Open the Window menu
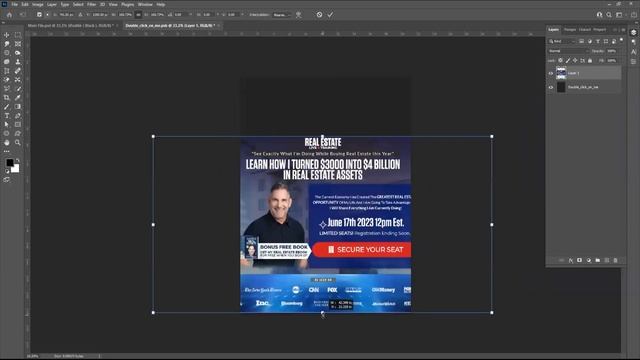Viewport: 640px width, 360px height. click(145, 4)
